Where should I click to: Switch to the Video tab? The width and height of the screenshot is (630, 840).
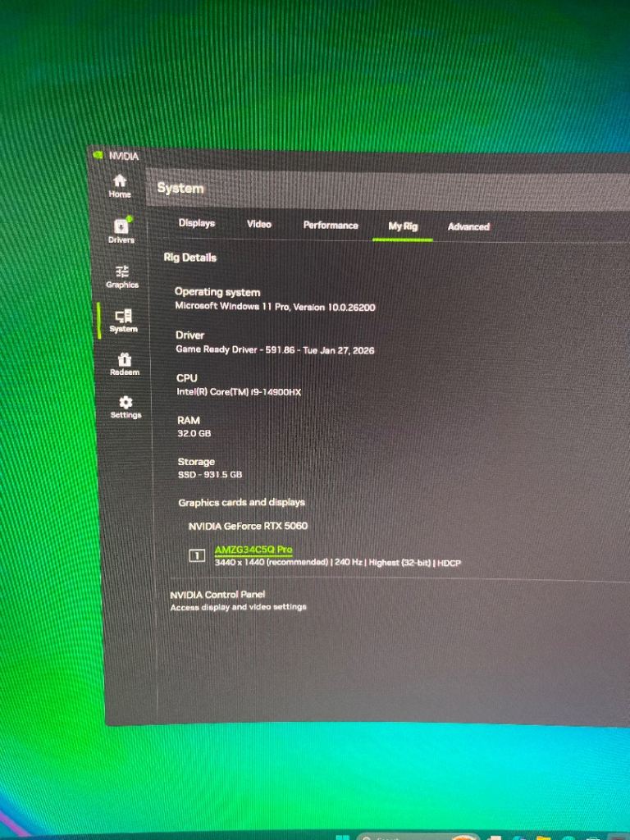coord(259,224)
